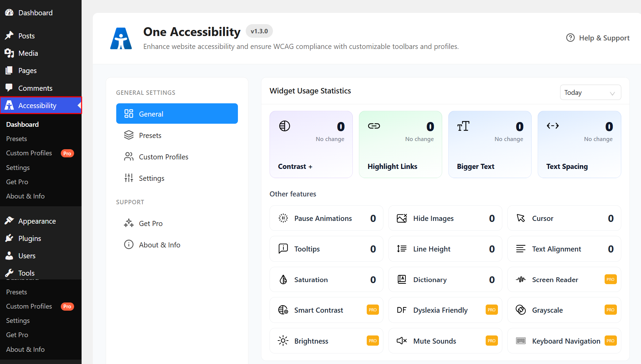Click the Line Height icon

coord(402,249)
